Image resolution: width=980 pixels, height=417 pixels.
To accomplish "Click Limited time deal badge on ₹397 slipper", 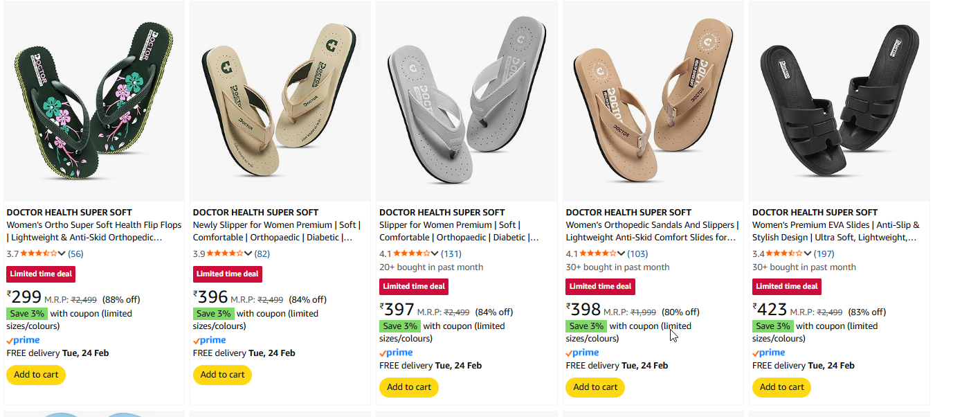I will [x=414, y=286].
